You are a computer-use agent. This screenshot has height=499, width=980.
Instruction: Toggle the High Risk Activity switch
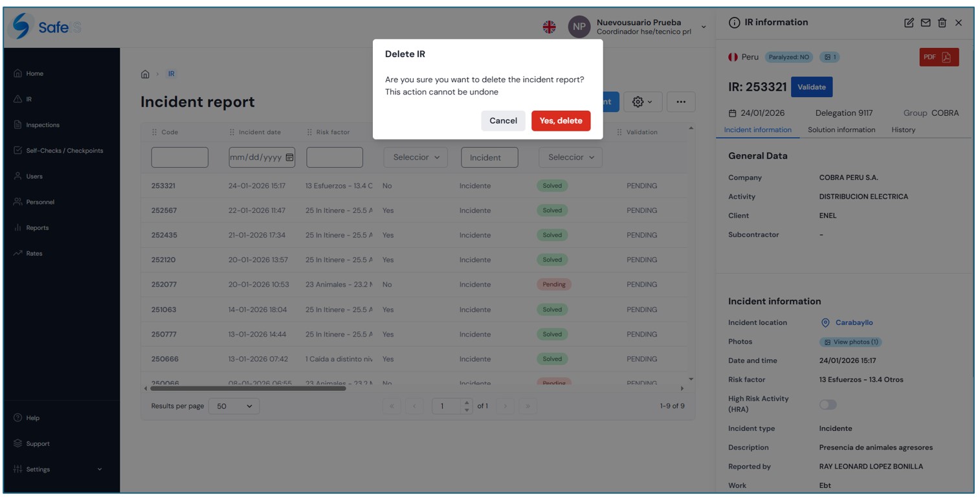[828, 405]
